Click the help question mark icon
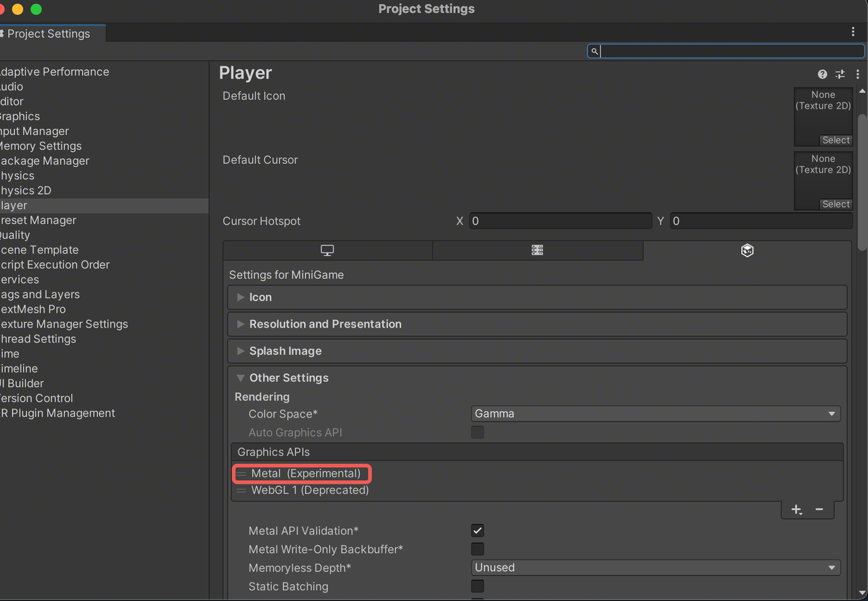 822,74
